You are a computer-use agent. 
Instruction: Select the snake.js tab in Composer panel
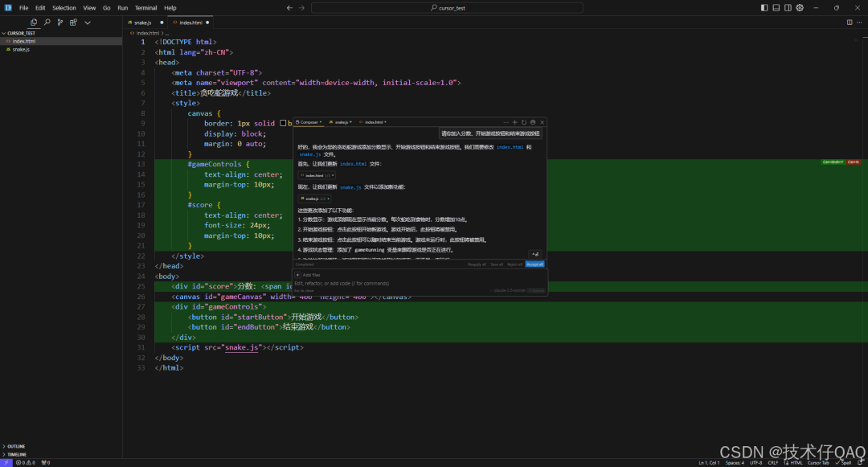pos(341,122)
